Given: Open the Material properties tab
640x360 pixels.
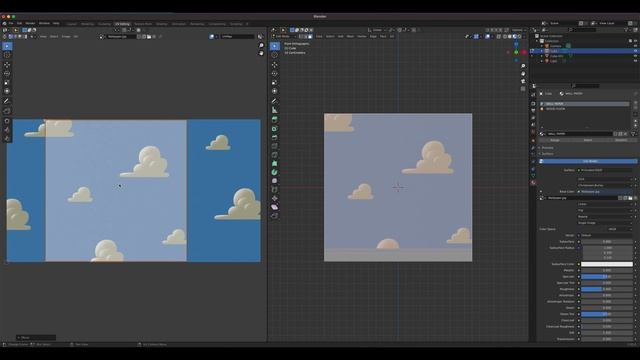Looking at the screenshot, I should click(533, 183).
